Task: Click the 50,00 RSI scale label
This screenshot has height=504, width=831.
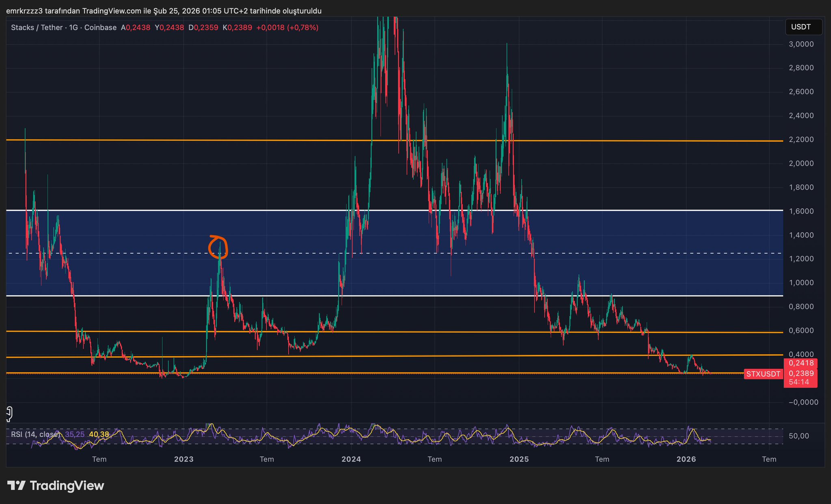Action: click(x=799, y=436)
